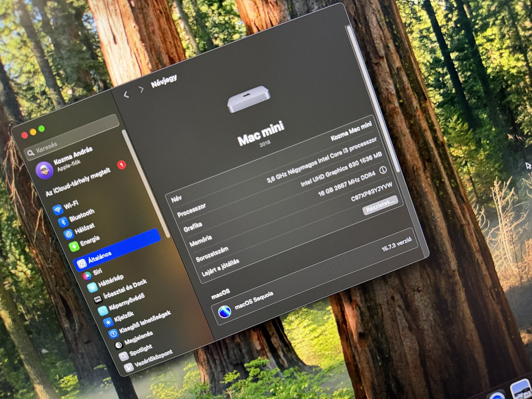
Task: Open the iCloud-tárhely megtelt notice
Action: tap(78, 182)
